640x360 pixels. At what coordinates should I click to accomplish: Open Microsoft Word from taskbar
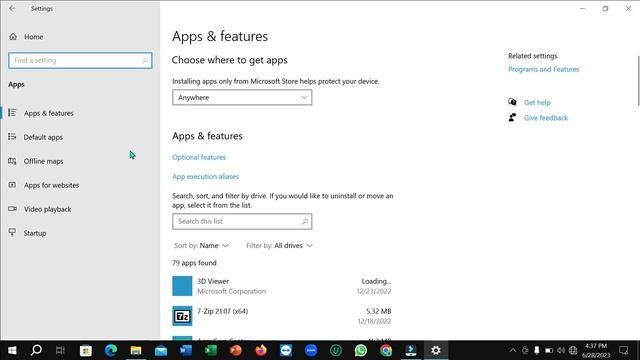186,350
